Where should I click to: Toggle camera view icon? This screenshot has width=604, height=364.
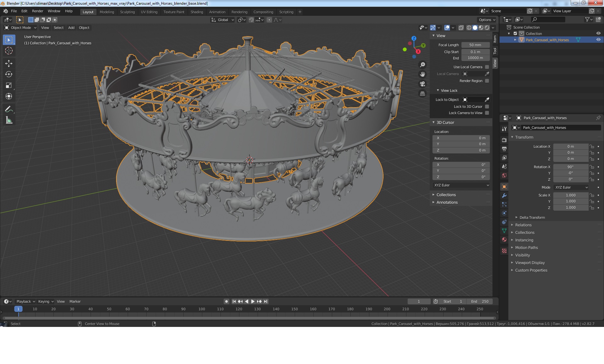(x=422, y=84)
